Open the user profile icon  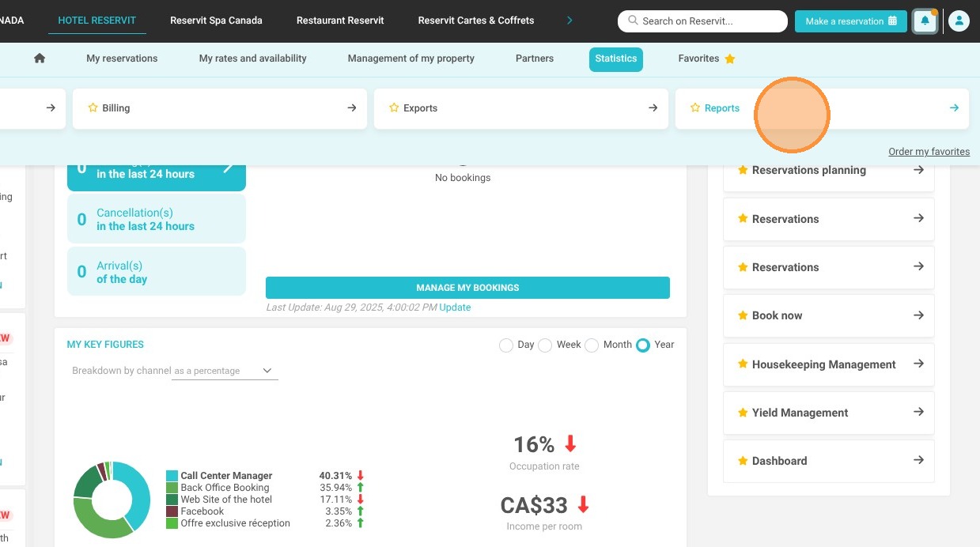[959, 21]
